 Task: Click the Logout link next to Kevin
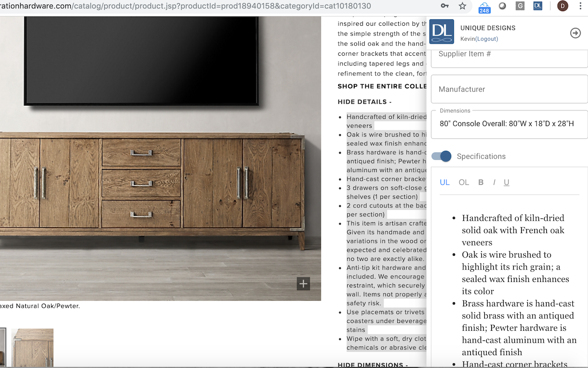point(488,39)
